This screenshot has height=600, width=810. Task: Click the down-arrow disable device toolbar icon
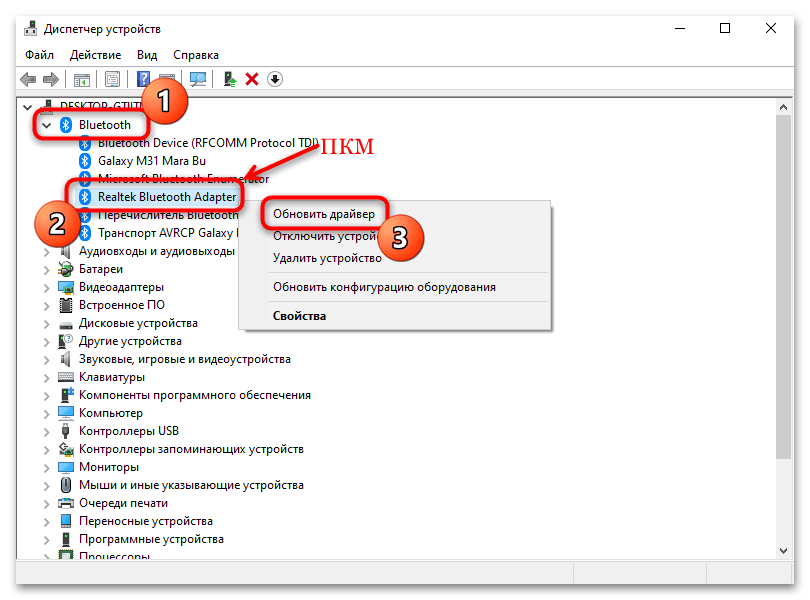[x=275, y=79]
